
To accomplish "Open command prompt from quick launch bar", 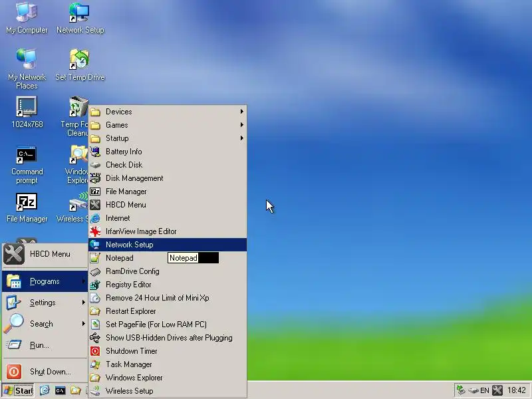I will [x=60, y=390].
